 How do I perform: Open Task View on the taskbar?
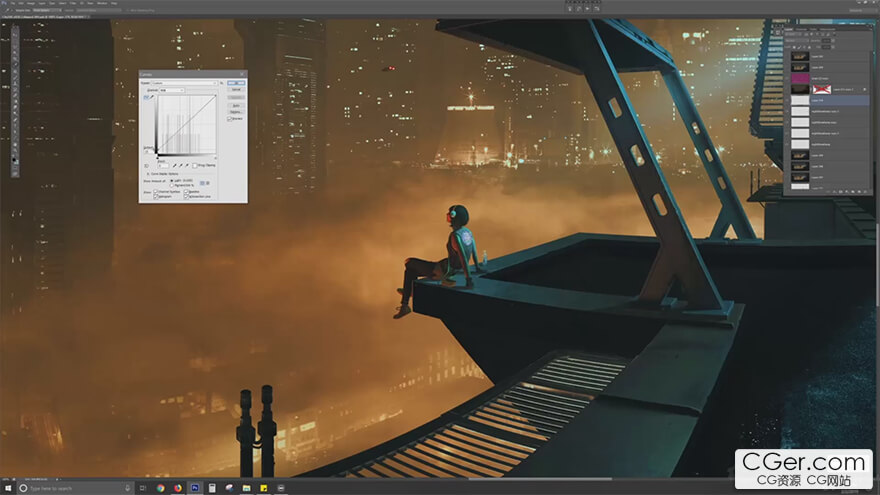click(143, 488)
